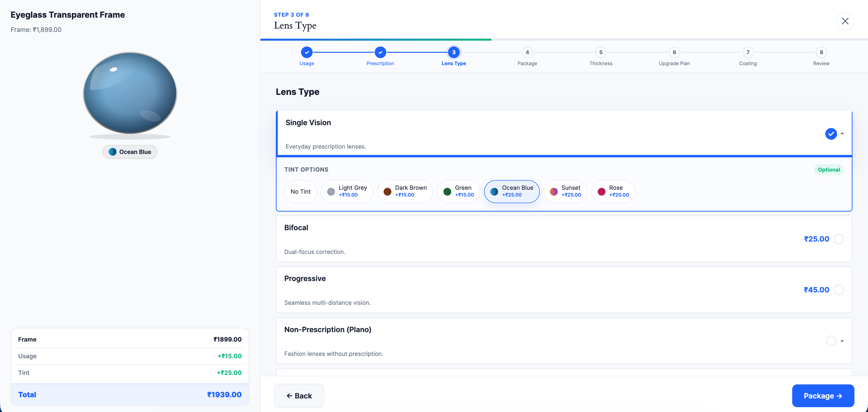This screenshot has width=868, height=412.
Task: Click the Upgrade Plan step 6 circle
Action: [674, 53]
